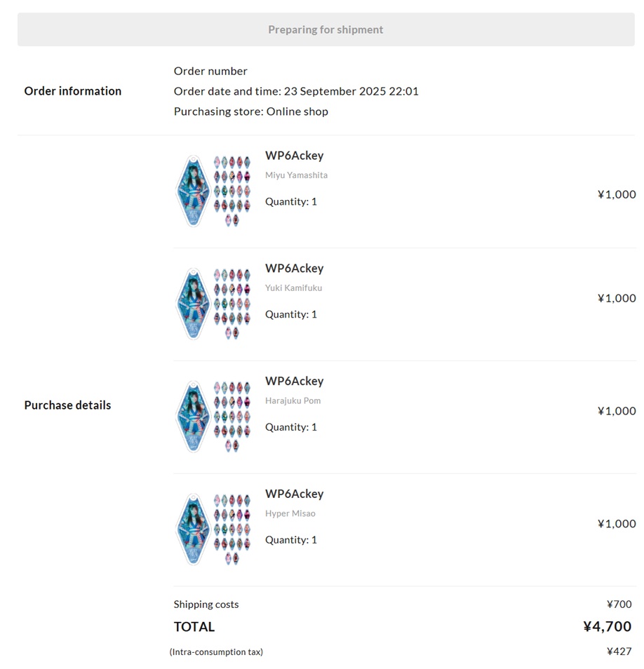The width and height of the screenshot is (644, 669).
Task: Select the Yuki Kamifuku variant label
Action: tap(293, 288)
